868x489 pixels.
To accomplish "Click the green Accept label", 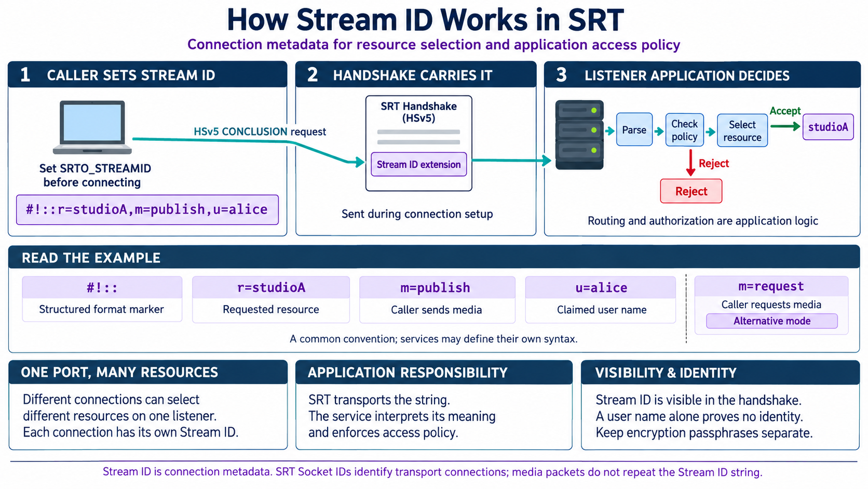I will click(x=785, y=111).
